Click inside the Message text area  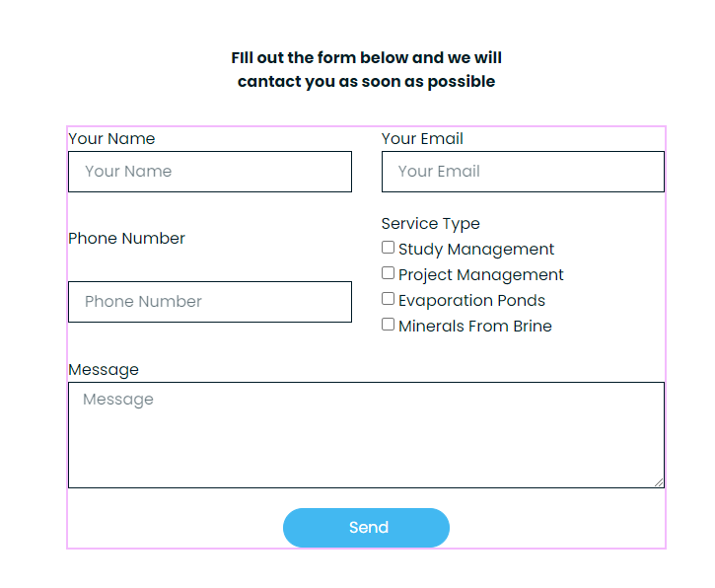tap(365, 434)
